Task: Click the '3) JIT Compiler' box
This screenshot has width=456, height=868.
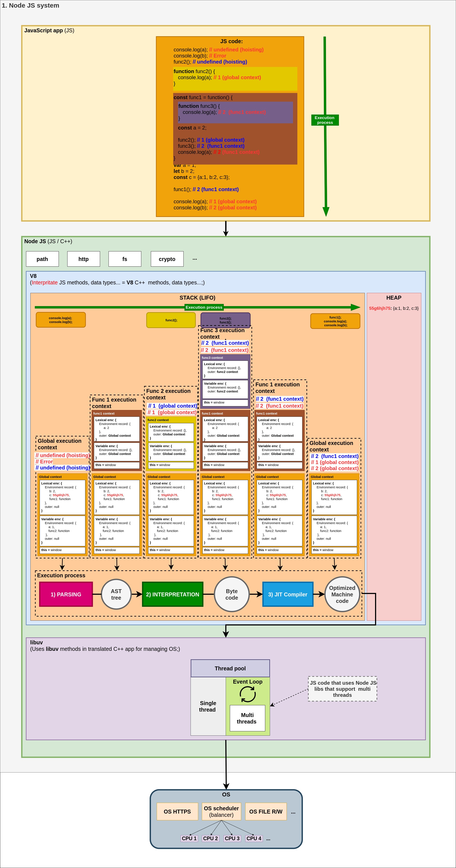Action: coord(288,594)
